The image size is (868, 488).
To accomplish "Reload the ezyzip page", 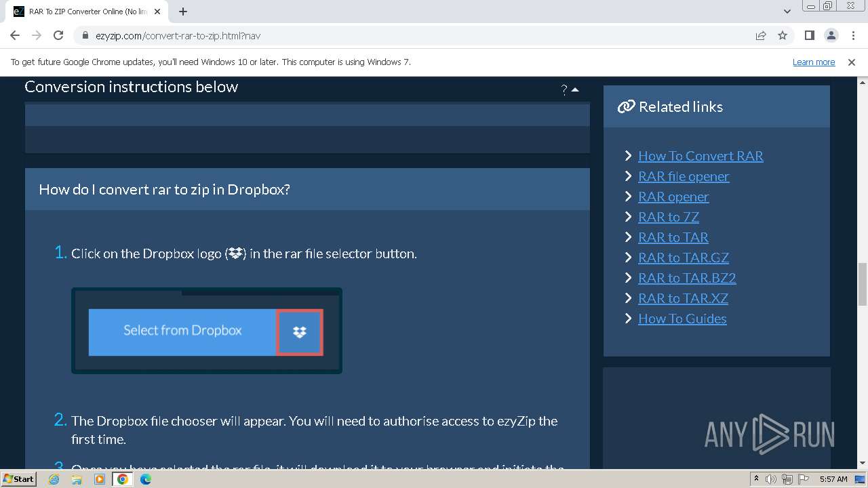I will (58, 35).
